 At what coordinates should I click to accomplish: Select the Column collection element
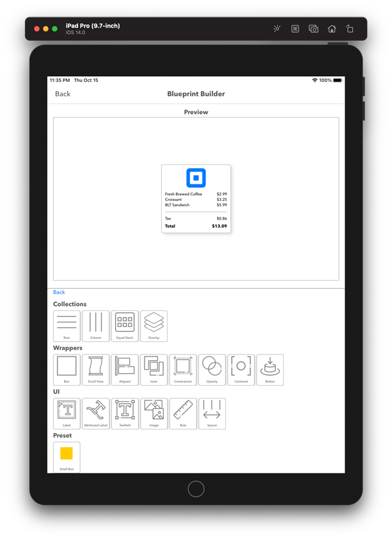click(96, 326)
